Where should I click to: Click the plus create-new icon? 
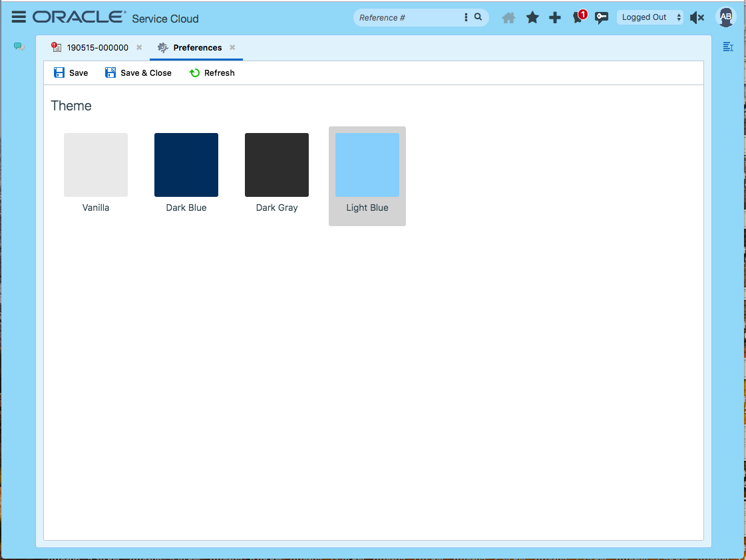(x=555, y=17)
